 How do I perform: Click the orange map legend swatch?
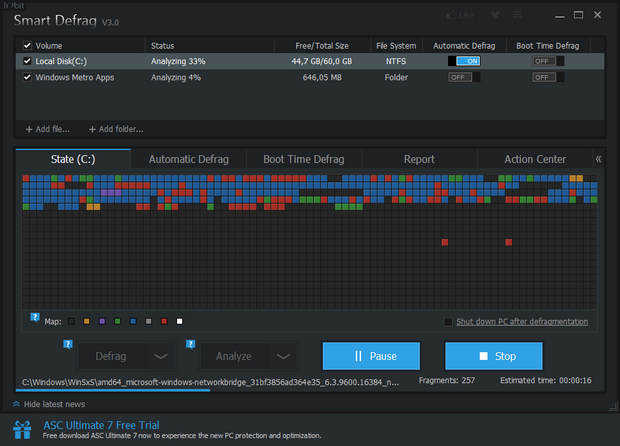point(87,321)
